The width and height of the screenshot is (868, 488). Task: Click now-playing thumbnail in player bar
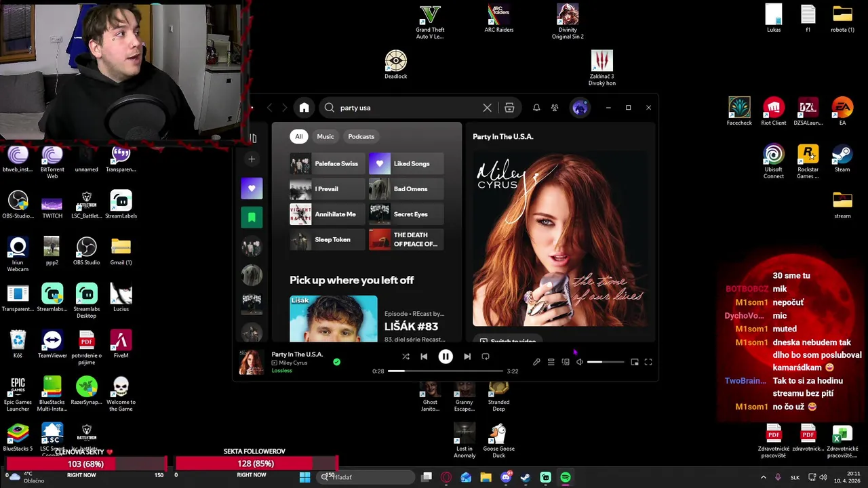(x=252, y=362)
